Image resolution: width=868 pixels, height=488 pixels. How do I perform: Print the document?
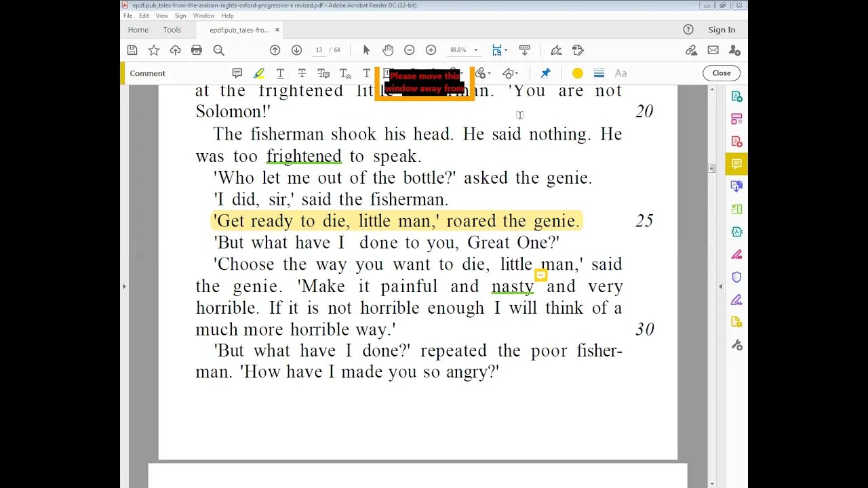tap(197, 50)
